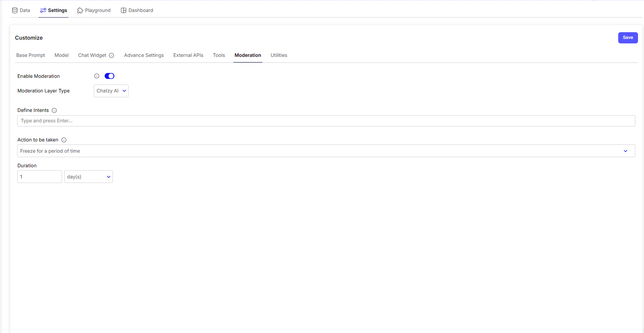Screen dimensions: 644x333
Task: Click the Data database icon
Action: coord(15,10)
